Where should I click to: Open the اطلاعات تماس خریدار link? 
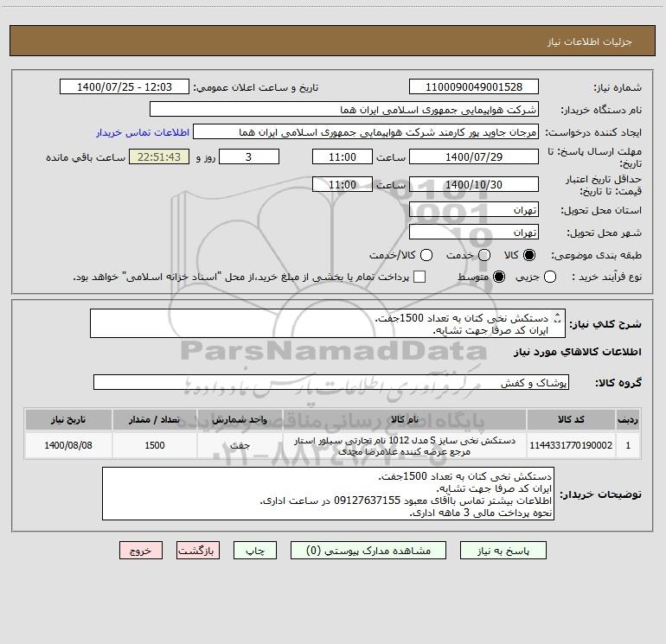click(x=143, y=132)
